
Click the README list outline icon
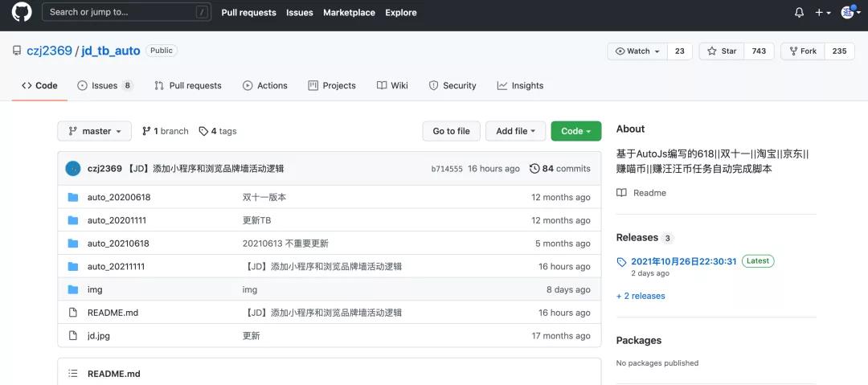tap(72, 374)
